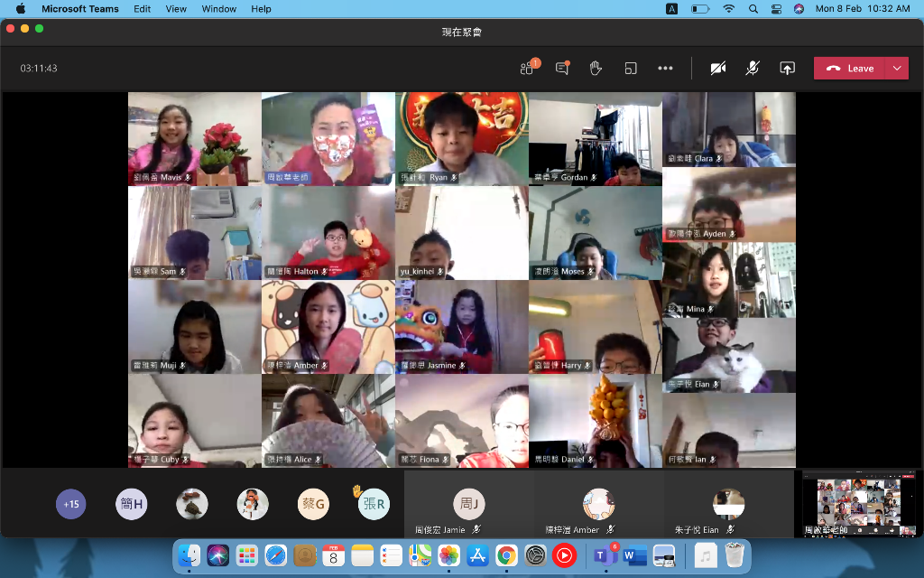
Task: Open Notes from the Dock
Action: pos(363,555)
